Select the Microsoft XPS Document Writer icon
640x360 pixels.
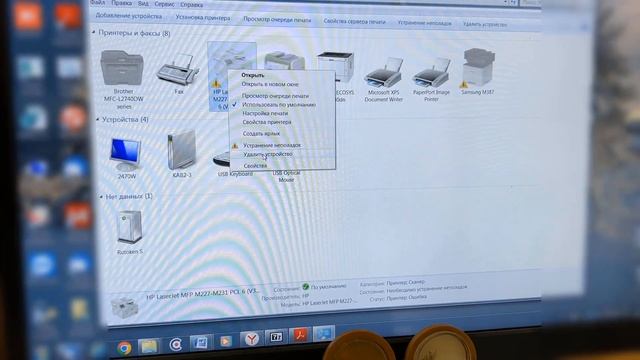[383, 73]
